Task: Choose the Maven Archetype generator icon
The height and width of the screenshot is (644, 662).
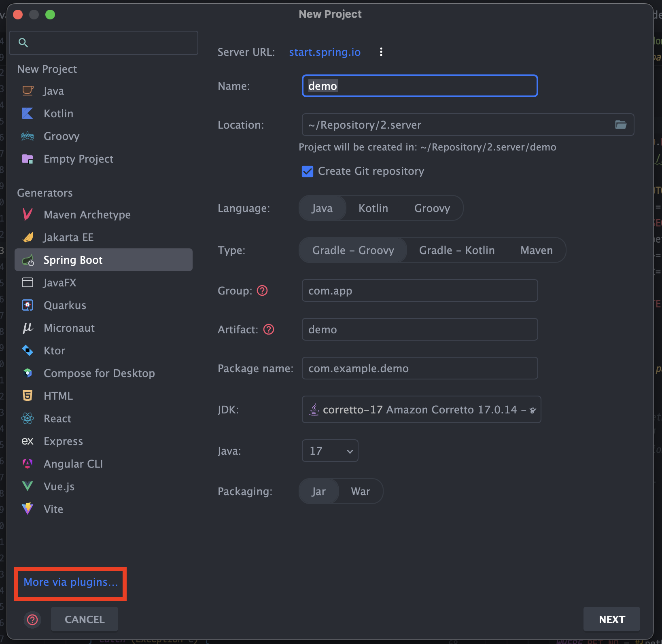Action: pos(28,214)
